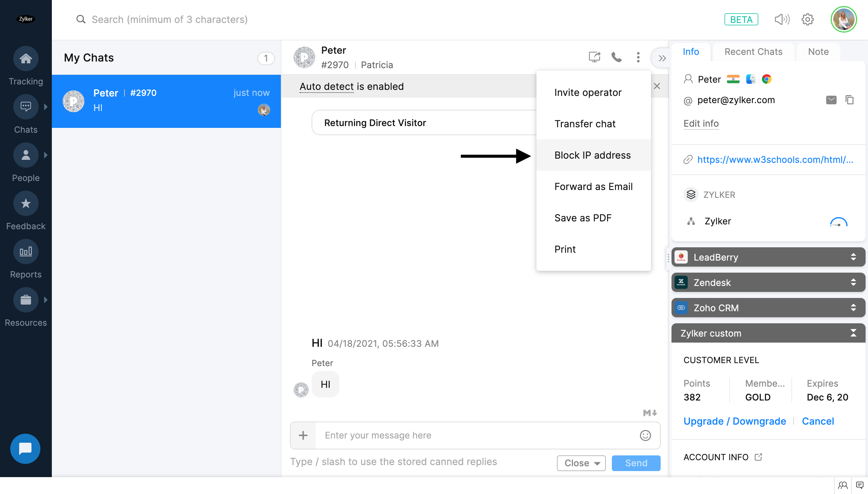868x494 pixels.
Task: Start a screen share session with Peter
Action: click(x=594, y=57)
